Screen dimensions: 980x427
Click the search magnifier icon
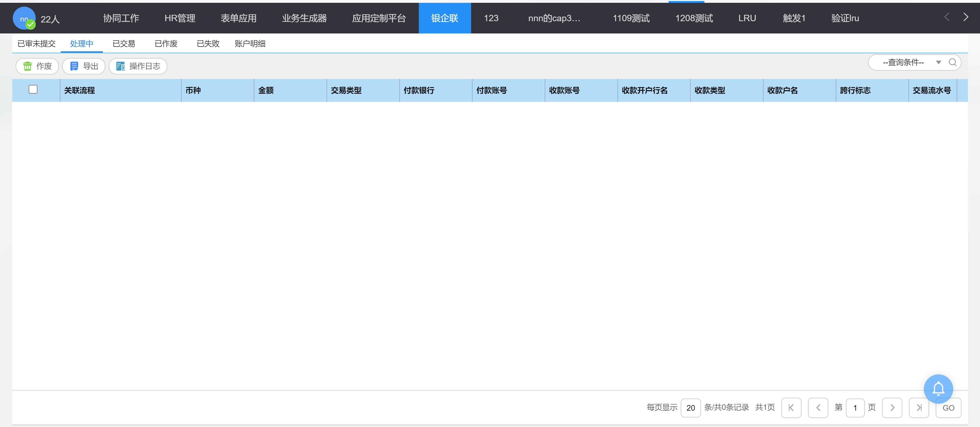[952, 62]
